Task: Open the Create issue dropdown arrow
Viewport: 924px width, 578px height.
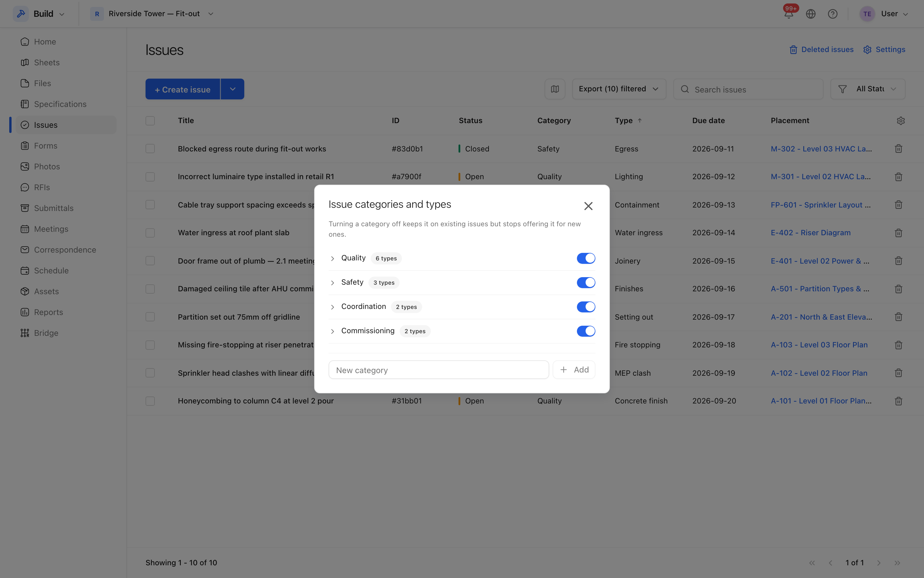Action: pos(232,89)
